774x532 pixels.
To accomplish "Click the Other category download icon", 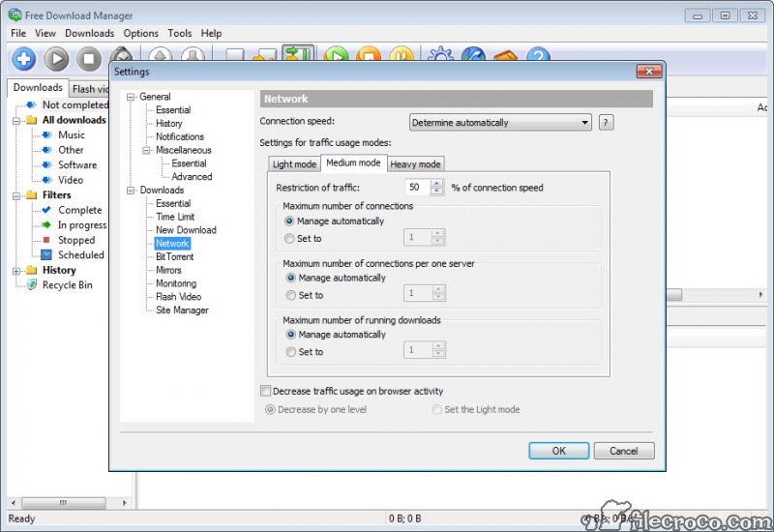I will click(x=46, y=150).
